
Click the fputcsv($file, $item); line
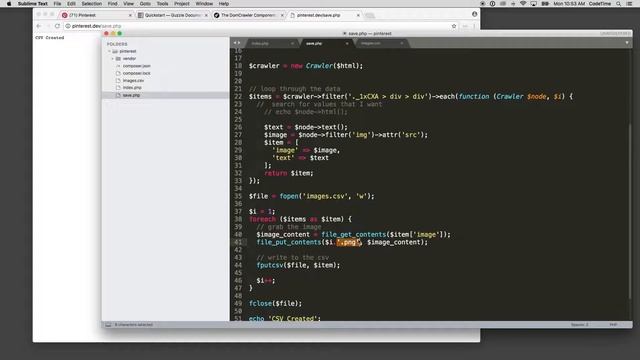[x=298, y=265]
